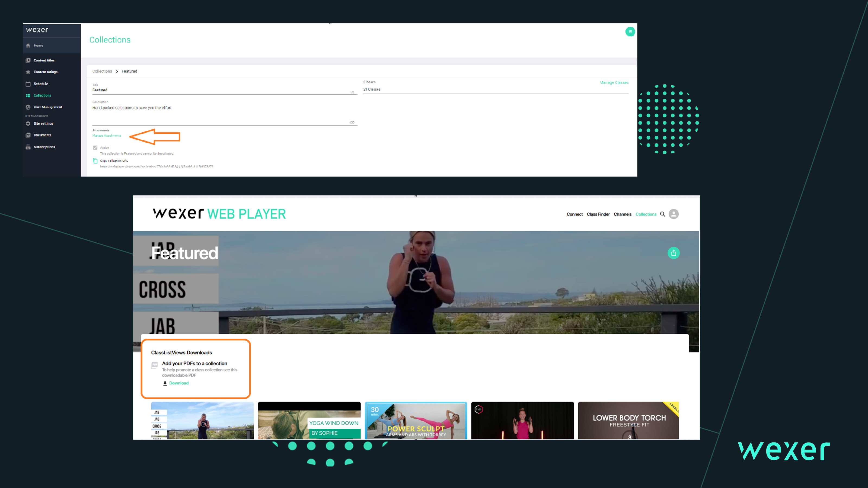This screenshot has width=868, height=488.
Task: Click the Collections breadcrumb link
Action: pyautogui.click(x=102, y=71)
